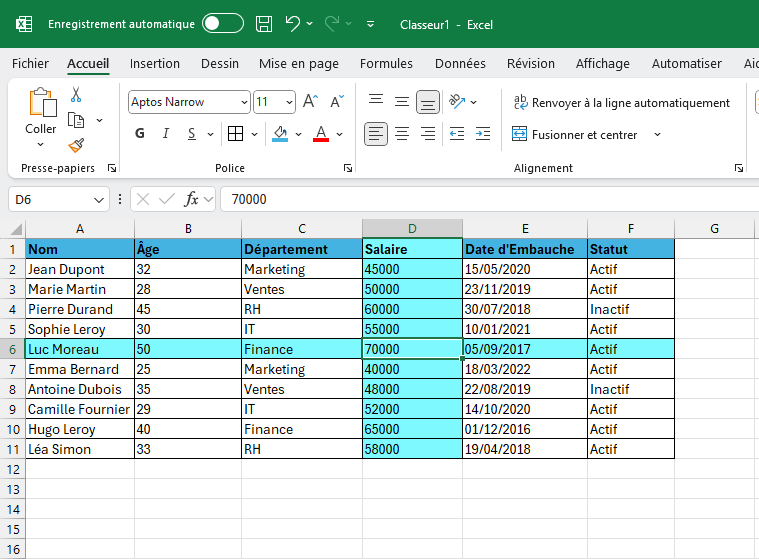Expand Fusionner et centrer dropdown arrow
The width and height of the screenshot is (759, 559).
(x=657, y=134)
